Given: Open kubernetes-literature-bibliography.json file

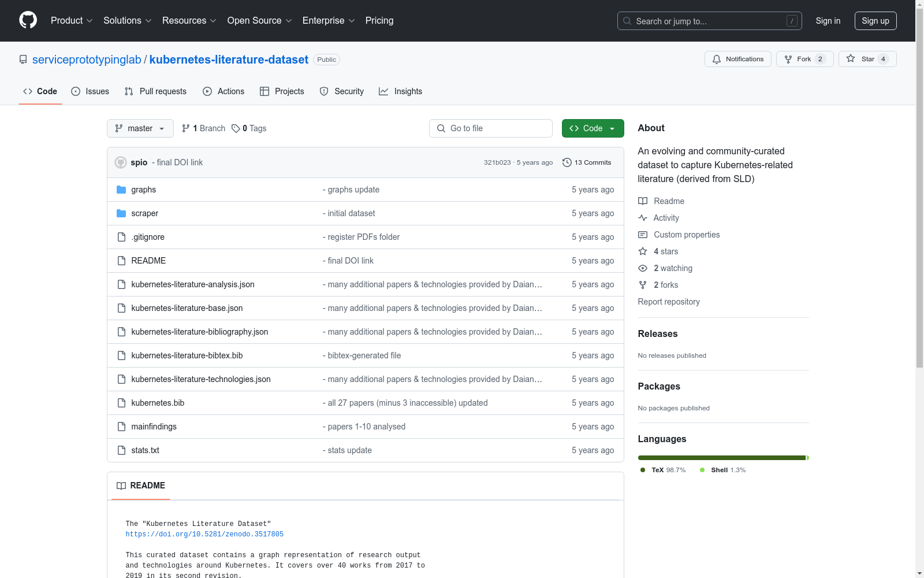Looking at the screenshot, I should click(x=200, y=332).
